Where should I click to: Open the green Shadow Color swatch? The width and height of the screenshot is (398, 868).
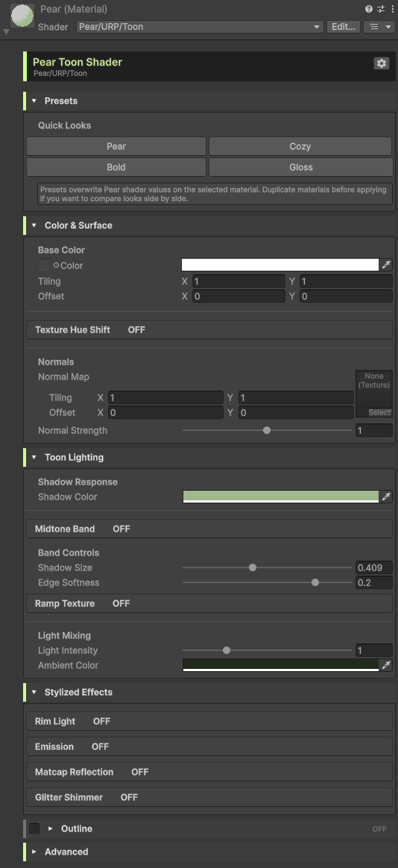point(281,497)
